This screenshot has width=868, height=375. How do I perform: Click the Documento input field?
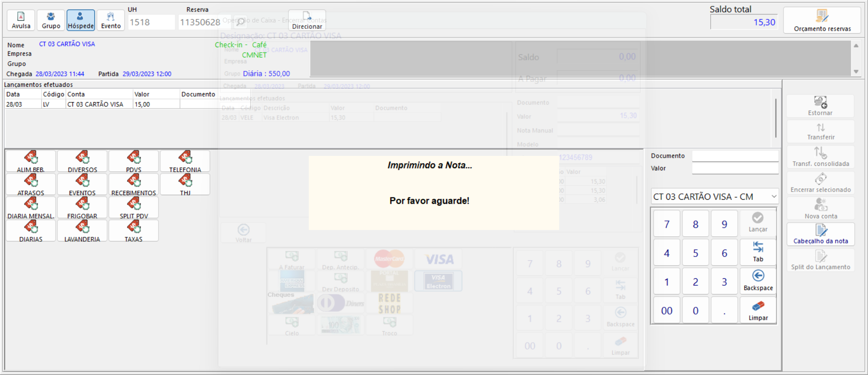coord(735,156)
